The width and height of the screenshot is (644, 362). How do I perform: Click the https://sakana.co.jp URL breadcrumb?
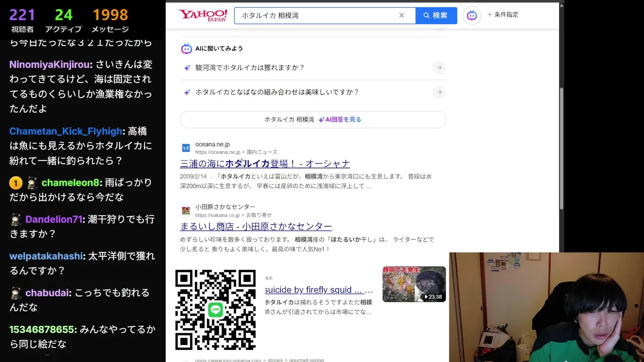(233, 215)
